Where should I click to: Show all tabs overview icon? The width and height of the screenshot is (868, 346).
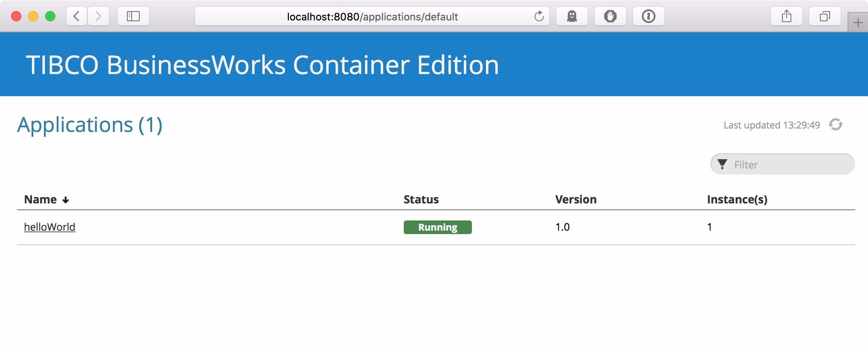(825, 17)
